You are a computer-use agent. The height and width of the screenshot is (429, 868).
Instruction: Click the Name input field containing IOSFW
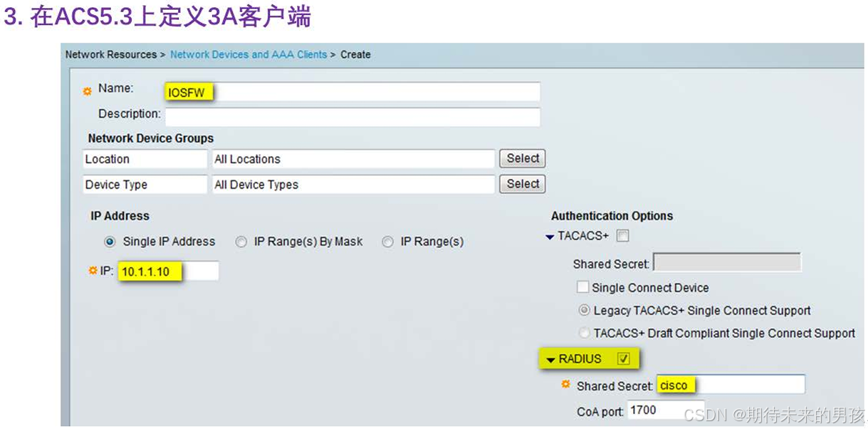pyautogui.click(x=352, y=92)
